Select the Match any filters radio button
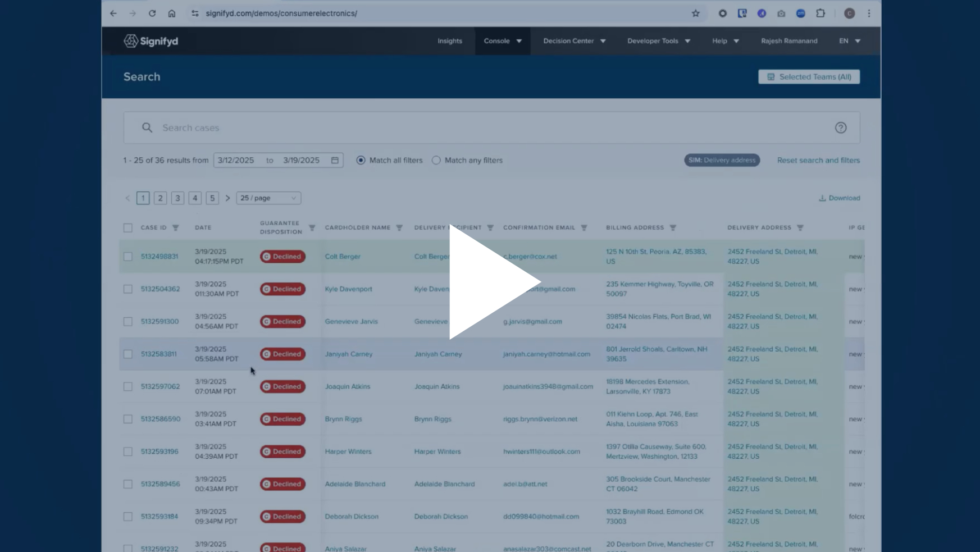Screen dimensions: 980x552 pos(436,161)
